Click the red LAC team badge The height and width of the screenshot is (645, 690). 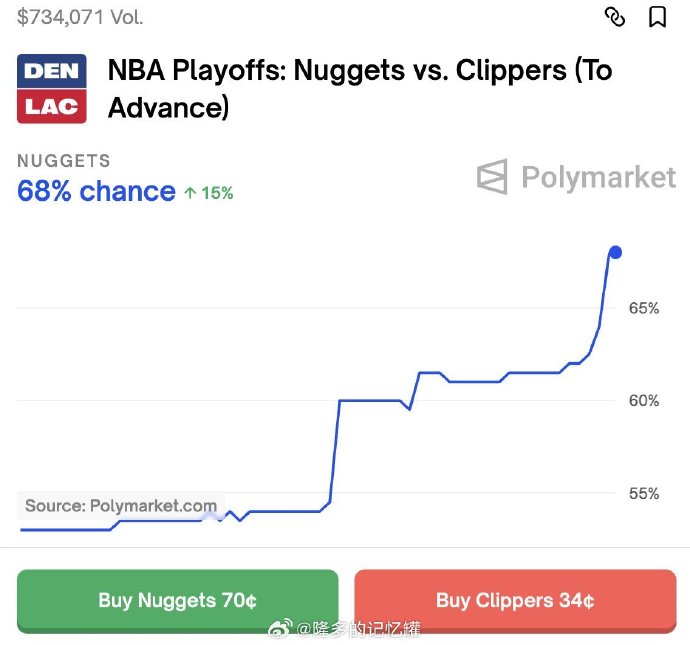coord(52,106)
